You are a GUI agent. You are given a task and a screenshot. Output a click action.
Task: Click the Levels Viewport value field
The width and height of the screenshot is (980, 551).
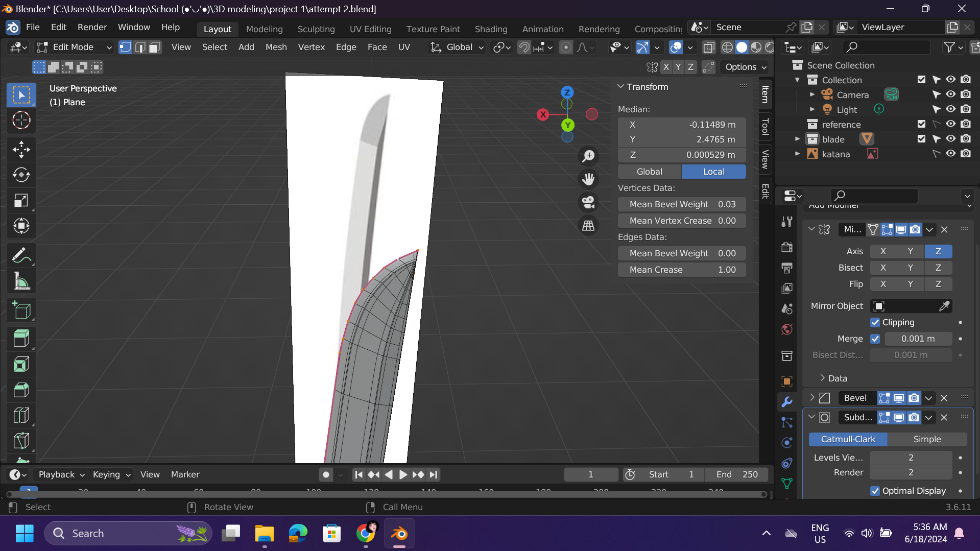coord(911,458)
